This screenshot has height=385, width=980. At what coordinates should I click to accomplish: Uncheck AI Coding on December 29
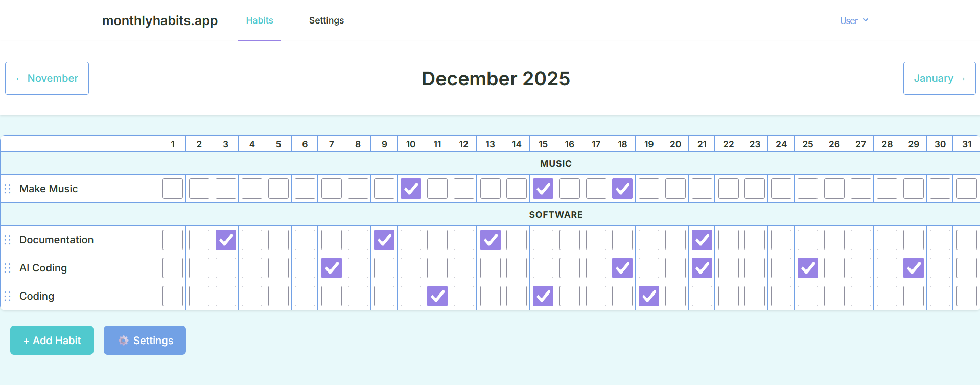(x=913, y=267)
